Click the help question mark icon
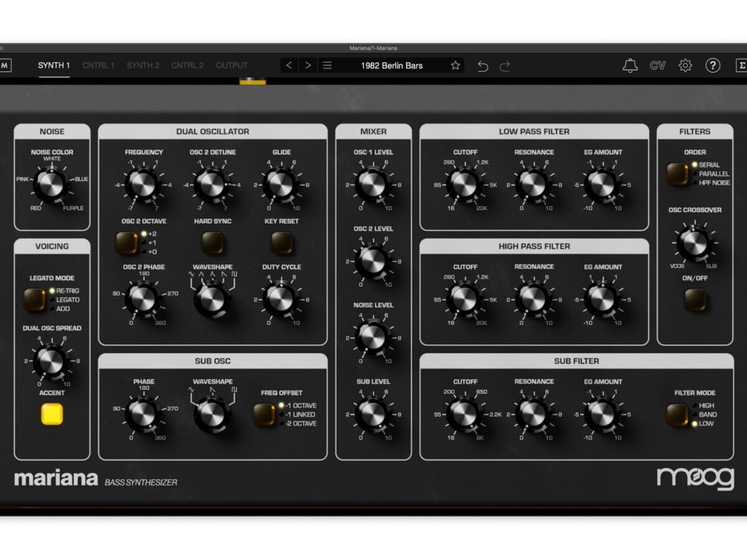 point(713,65)
